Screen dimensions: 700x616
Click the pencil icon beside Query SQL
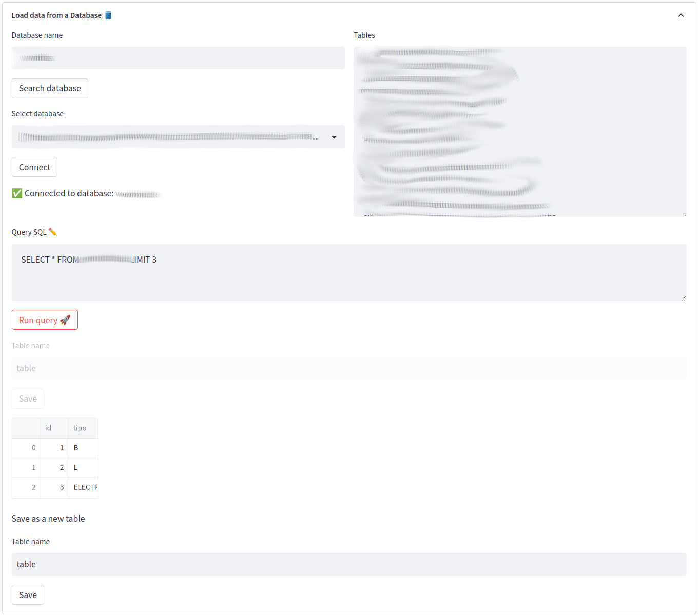coord(53,232)
